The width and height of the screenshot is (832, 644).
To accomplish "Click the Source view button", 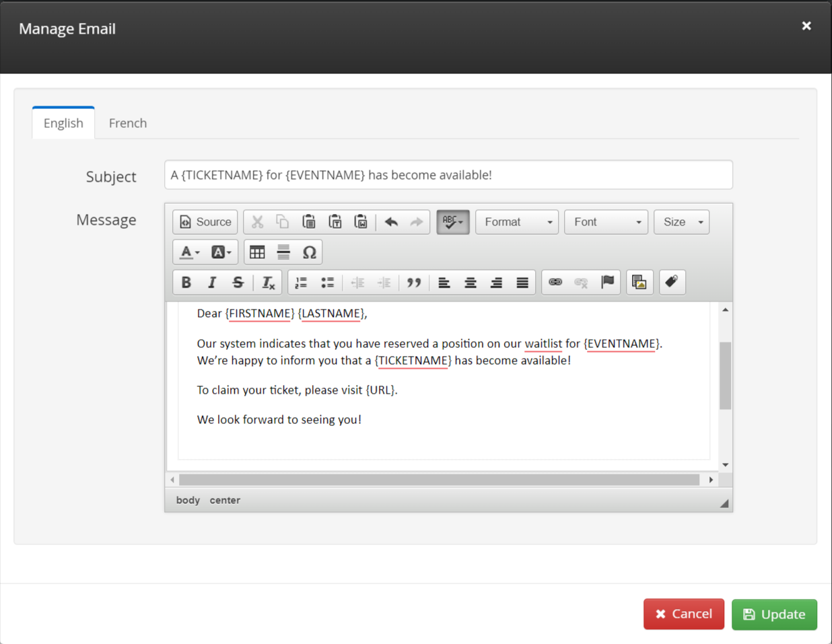I will coord(205,222).
